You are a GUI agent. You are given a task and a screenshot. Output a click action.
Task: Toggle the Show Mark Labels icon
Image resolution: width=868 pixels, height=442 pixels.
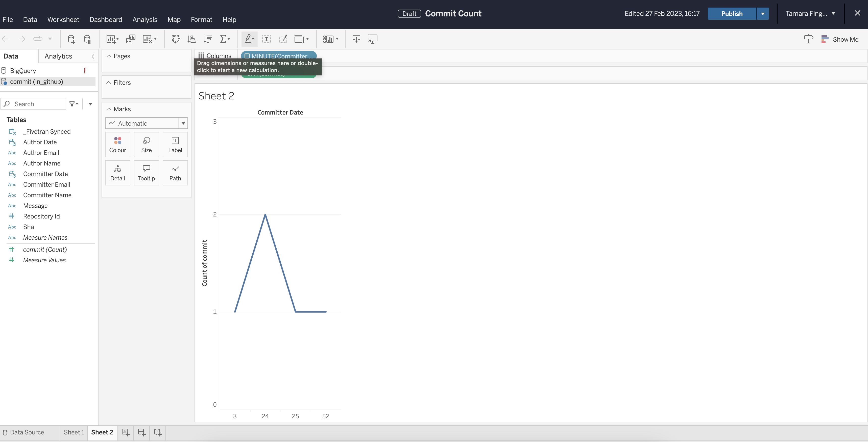[266, 39]
